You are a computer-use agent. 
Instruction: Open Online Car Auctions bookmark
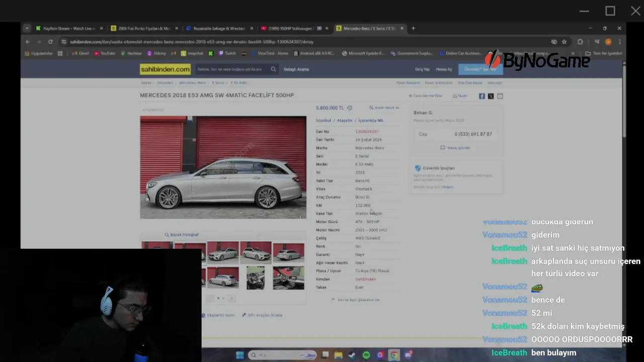(x=460, y=53)
